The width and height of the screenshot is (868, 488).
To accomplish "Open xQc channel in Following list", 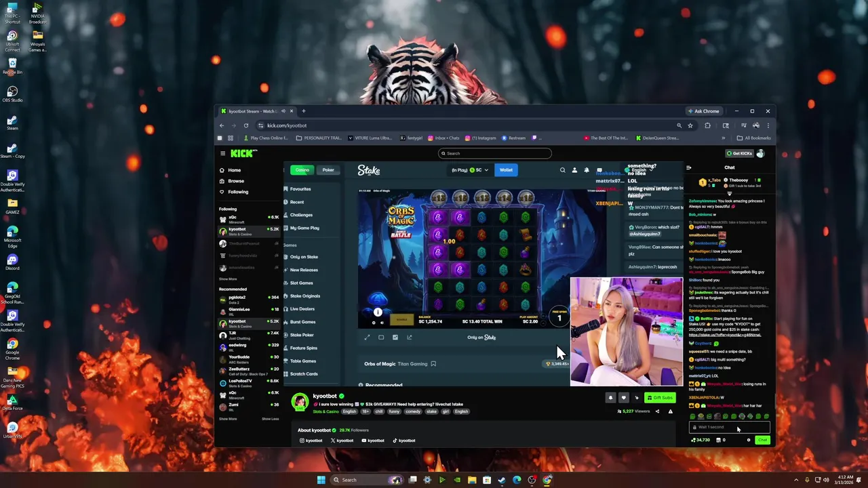I will [x=248, y=219].
